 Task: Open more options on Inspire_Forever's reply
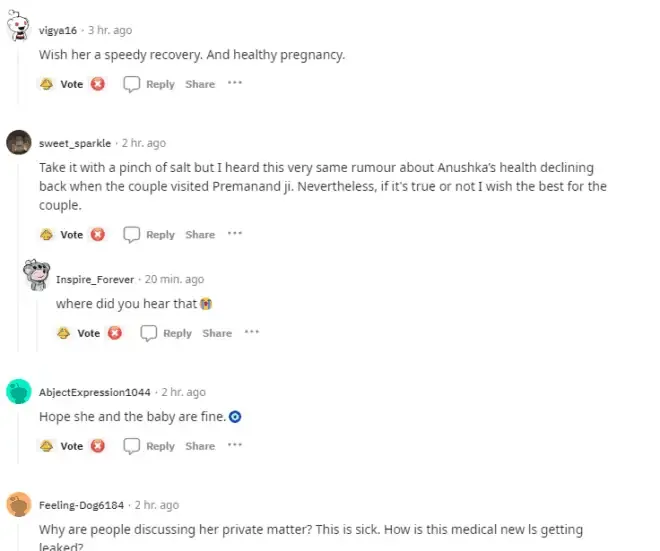pos(252,332)
